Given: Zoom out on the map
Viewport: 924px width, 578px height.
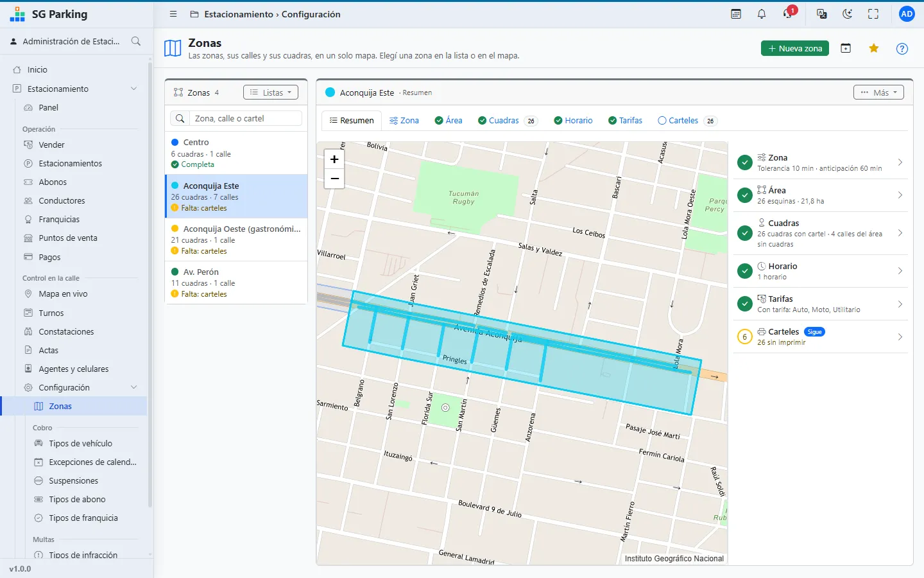Looking at the screenshot, I should click(334, 179).
